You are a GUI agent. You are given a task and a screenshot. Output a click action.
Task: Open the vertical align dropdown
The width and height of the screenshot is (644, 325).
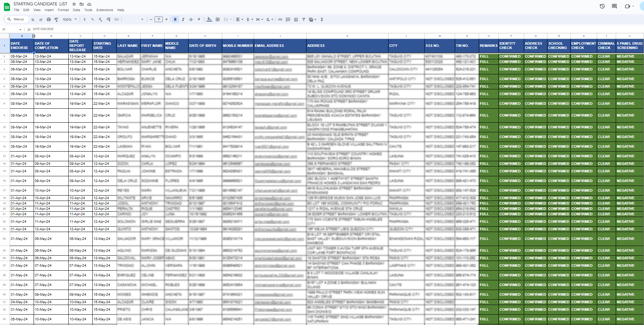[x=249, y=20]
